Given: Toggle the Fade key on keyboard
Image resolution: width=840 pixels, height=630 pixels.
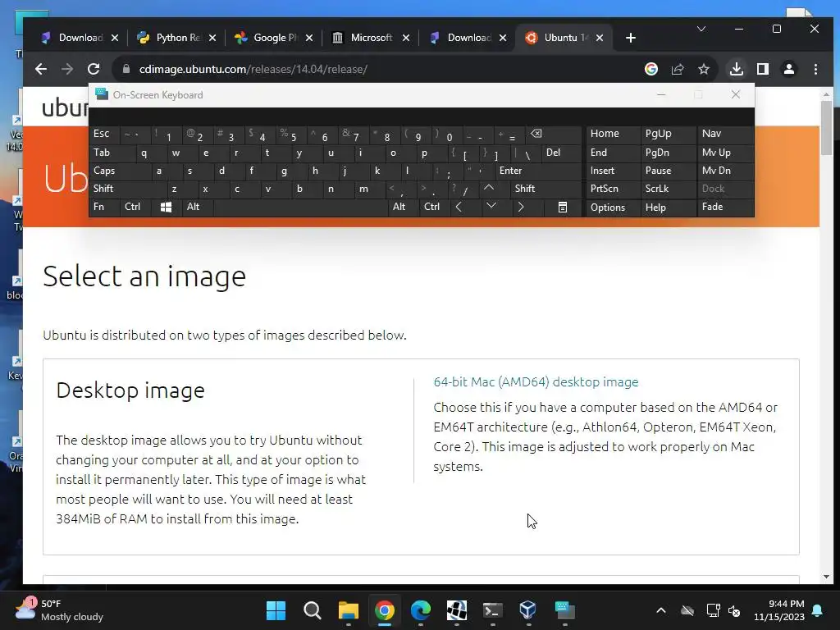Looking at the screenshot, I should pyautogui.click(x=726, y=207).
